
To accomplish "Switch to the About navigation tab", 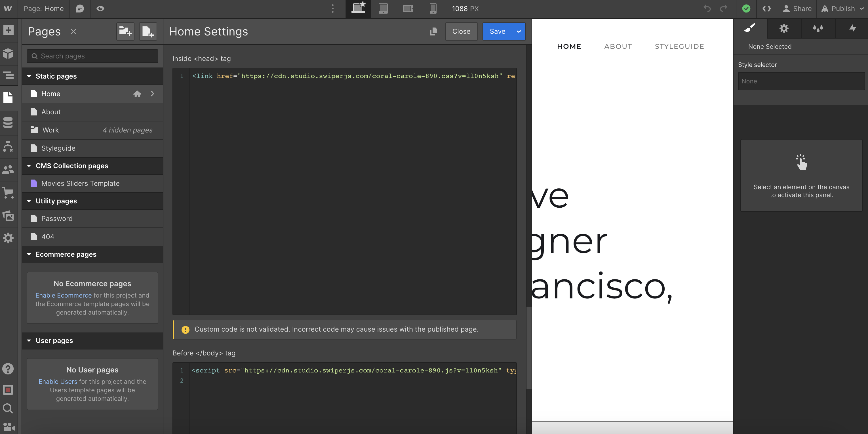I will pyautogui.click(x=618, y=47).
